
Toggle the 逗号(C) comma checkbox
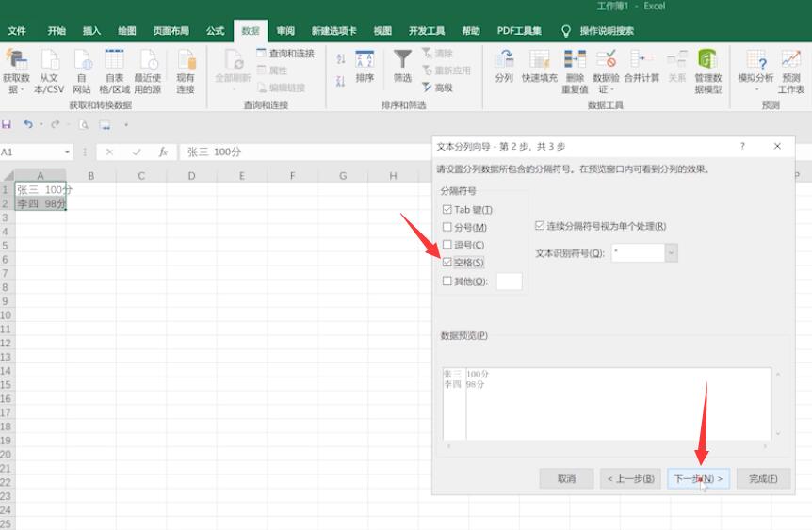(x=447, y=245)
